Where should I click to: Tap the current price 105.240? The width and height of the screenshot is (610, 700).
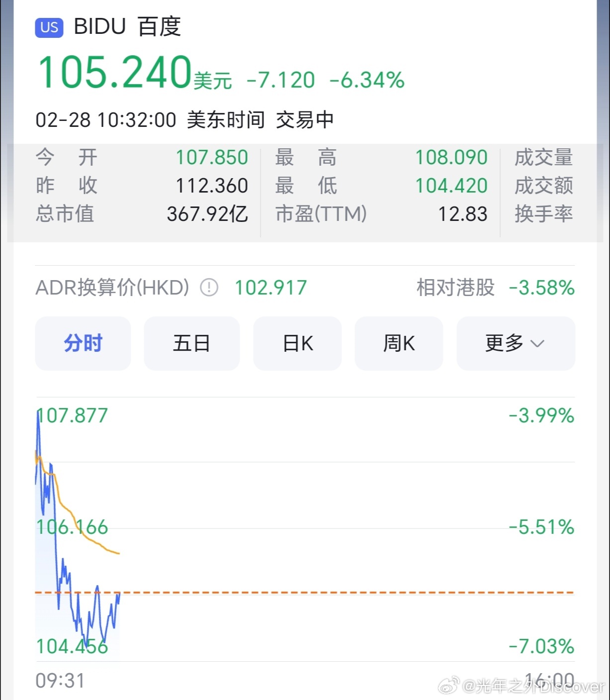pyautogui.click(x=115, y=73)
